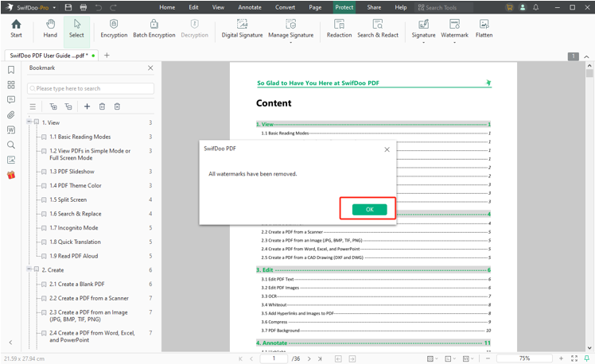Open the SwifDoo Pro app menu dropdown
Image resolution: width=595 pixels, height=364 pixels.
pos(54,8)
